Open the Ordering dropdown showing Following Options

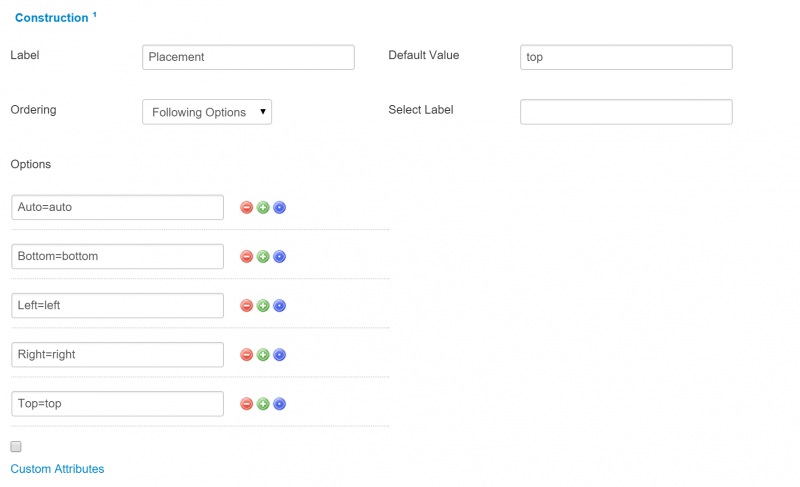207,112
